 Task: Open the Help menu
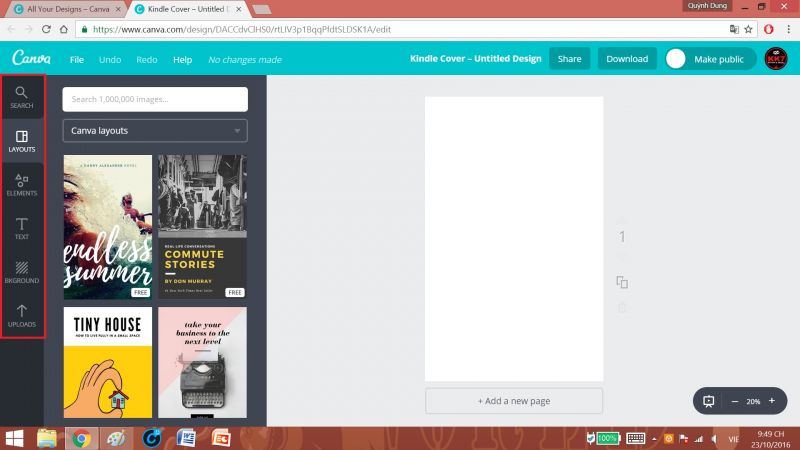tap(182, 60)
